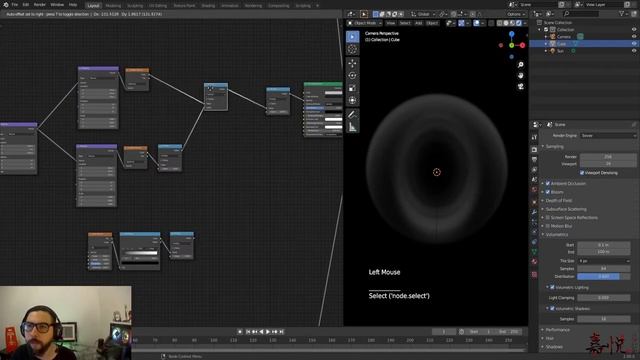The image size is (640, 360).
Task: Open the Render properties tab icon
Action: coord(534,150)
